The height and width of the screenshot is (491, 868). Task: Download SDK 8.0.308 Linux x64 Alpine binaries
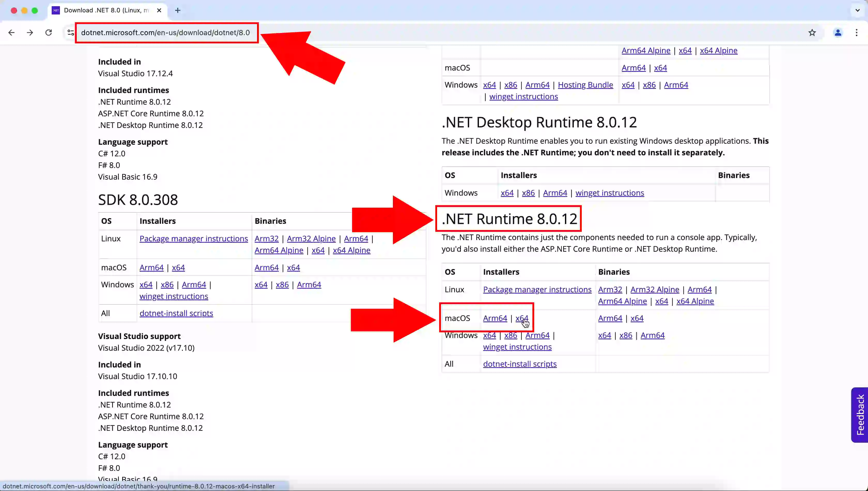click(352, 250)
